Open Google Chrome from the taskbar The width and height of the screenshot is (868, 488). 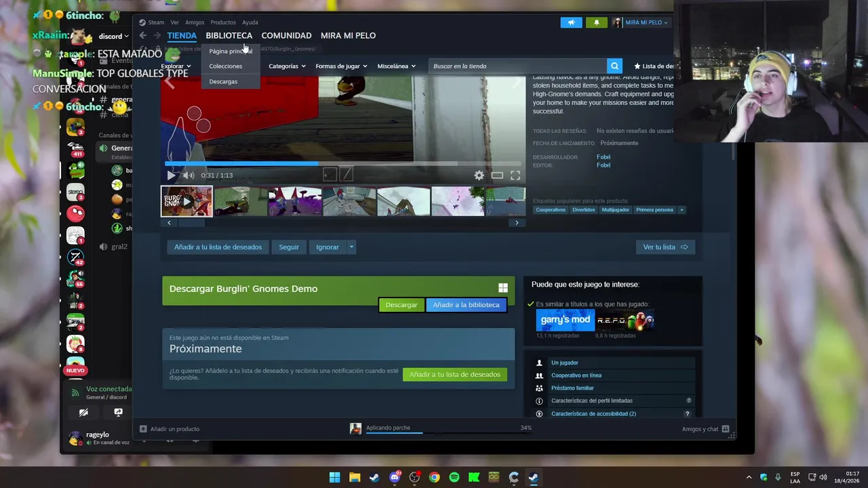(434, 477)
